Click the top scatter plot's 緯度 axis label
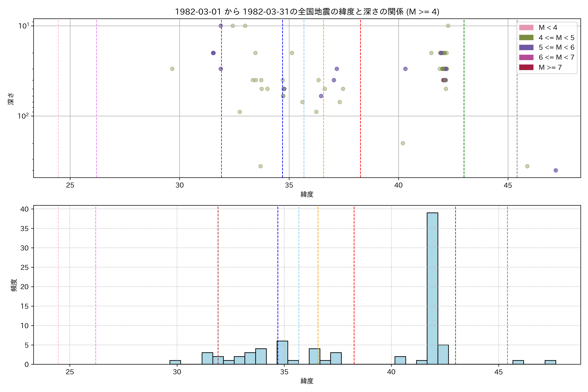The image size is (588, 392). click(x=307, y=194)
